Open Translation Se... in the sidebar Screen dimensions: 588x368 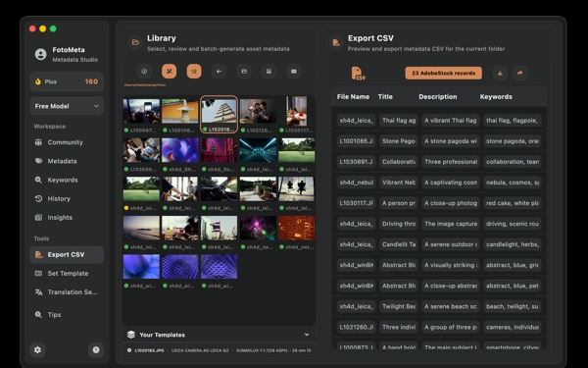click(x=67, y=292)
